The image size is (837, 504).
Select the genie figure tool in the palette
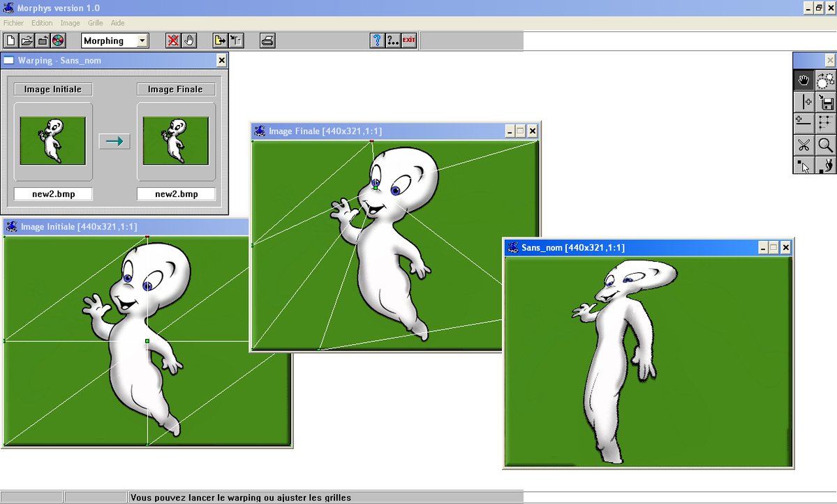(x=825, y=165)
